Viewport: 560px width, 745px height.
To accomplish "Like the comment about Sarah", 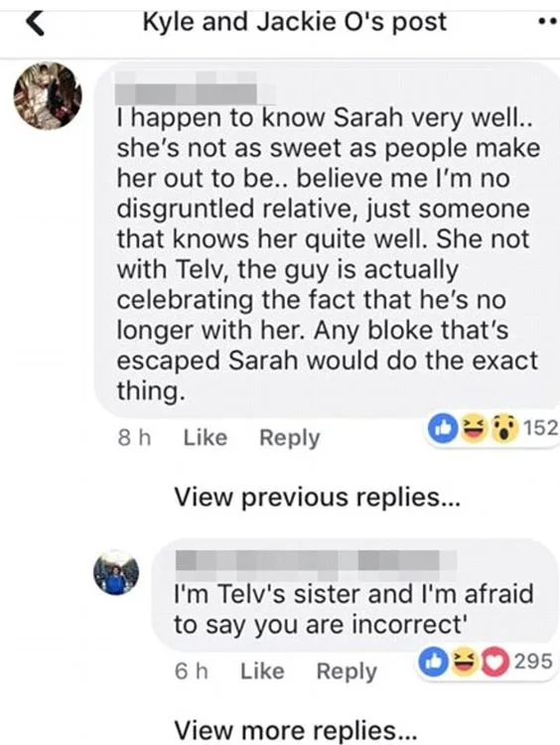I will point(206,438).
